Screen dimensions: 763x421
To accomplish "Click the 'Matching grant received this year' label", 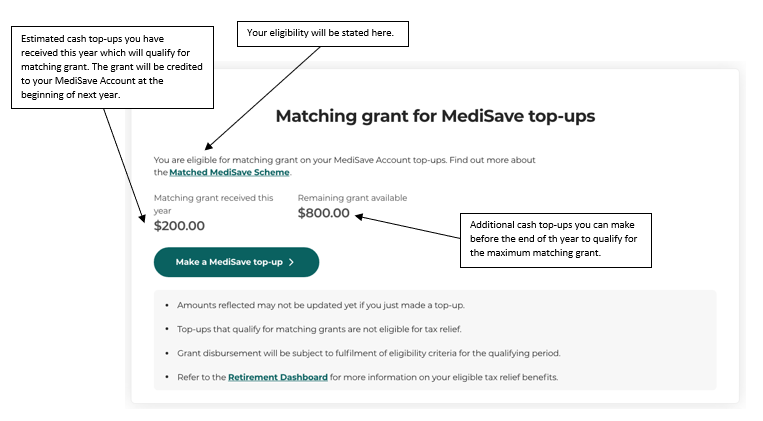I will pyautogui.click(x=214, y=204).
